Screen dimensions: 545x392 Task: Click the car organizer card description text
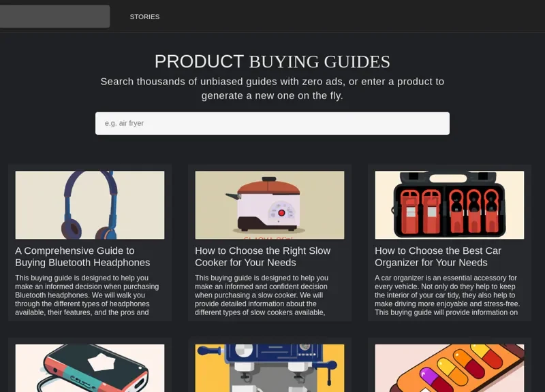(449, 296)
